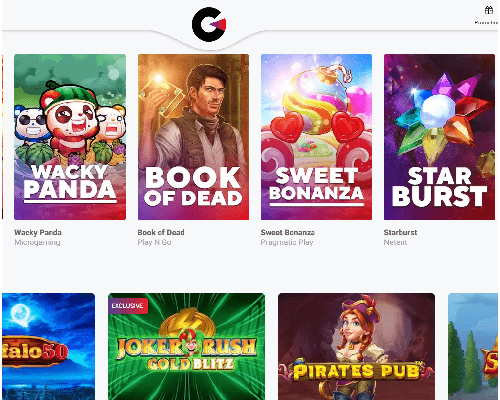Screen dimensions: 500x400
Task: Open the Pragmatic Play provider label
Action: (287, 242)
